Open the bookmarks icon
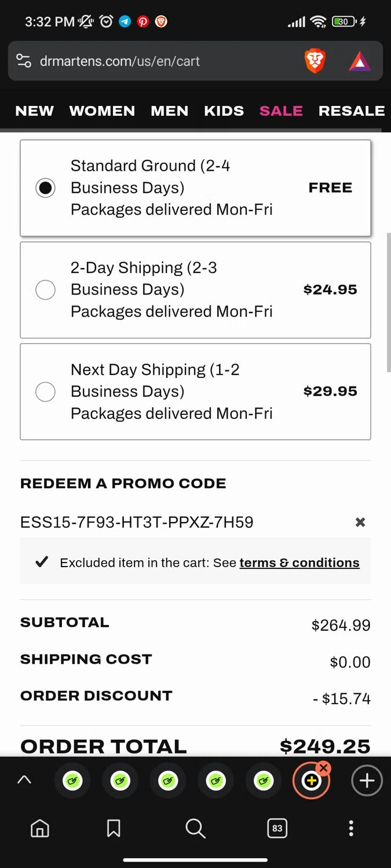 click(x=114, y=828)
